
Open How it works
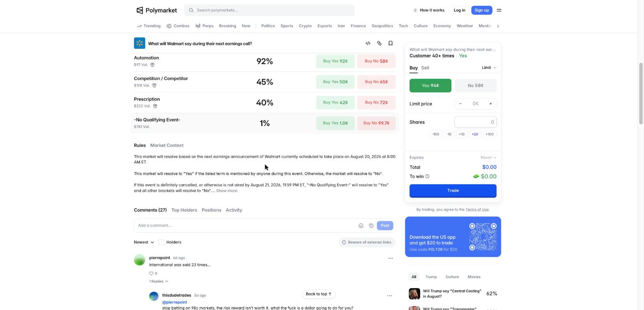pyautogui.click(x=429, y=10)
